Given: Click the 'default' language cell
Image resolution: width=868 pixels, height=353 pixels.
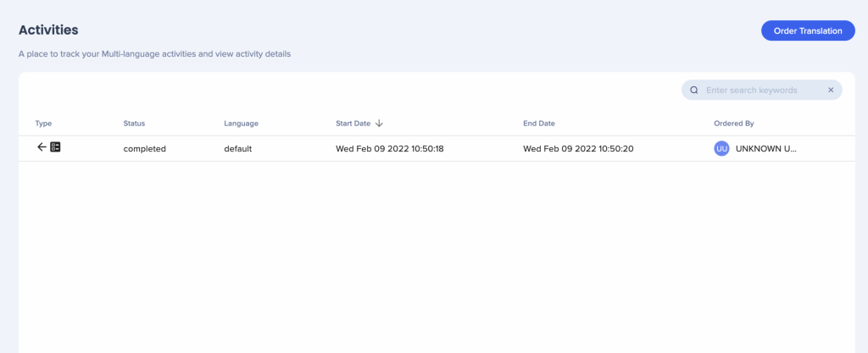Looking at the screenshot, I should tap(238, 149).
